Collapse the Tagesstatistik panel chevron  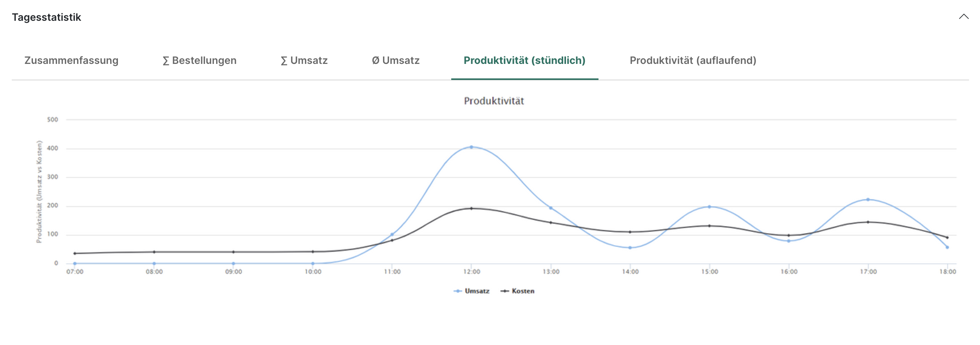964,17
